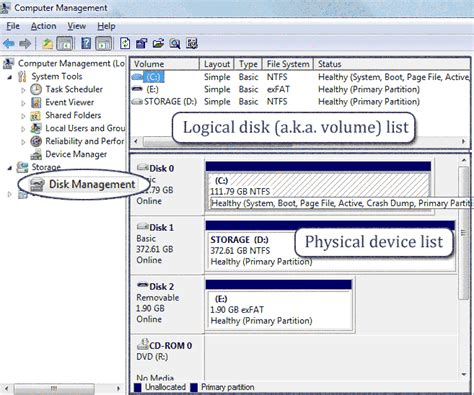Expand the Shared Folders node

[23, 116]
